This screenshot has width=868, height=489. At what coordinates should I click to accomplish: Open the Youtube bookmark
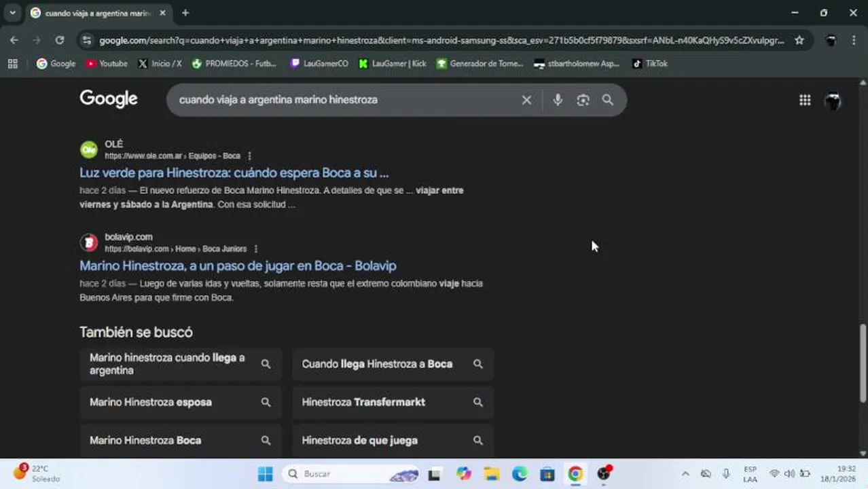pyautogui.click(x=107, y=64)
